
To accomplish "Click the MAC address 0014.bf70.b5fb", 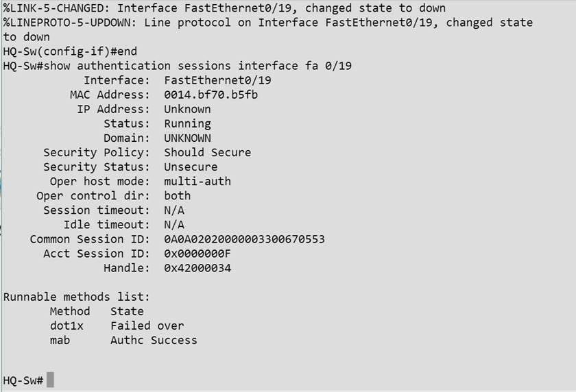I will click(x=211, y=95).
